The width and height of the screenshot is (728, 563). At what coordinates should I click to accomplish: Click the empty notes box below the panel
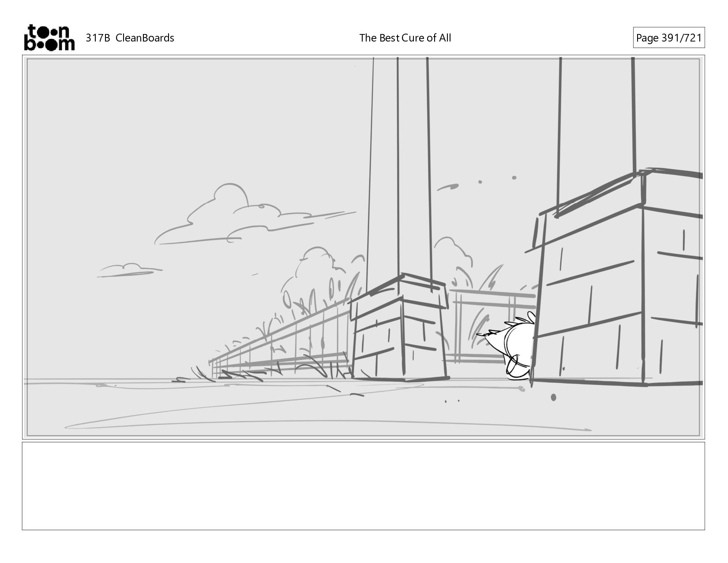(363, 486)
